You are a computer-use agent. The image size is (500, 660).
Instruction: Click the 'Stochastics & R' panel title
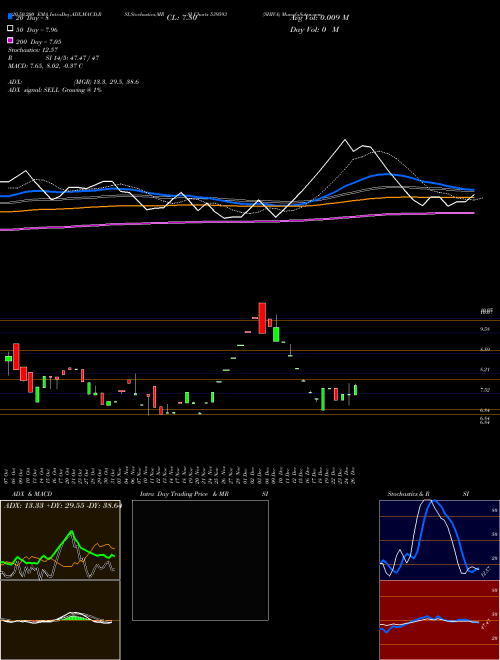pos(409,494)
